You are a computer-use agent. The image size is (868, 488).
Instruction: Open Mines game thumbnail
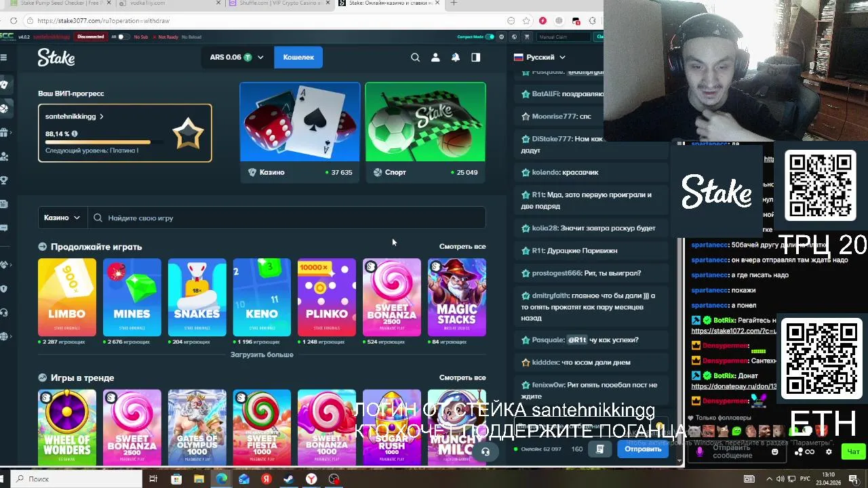132,297
